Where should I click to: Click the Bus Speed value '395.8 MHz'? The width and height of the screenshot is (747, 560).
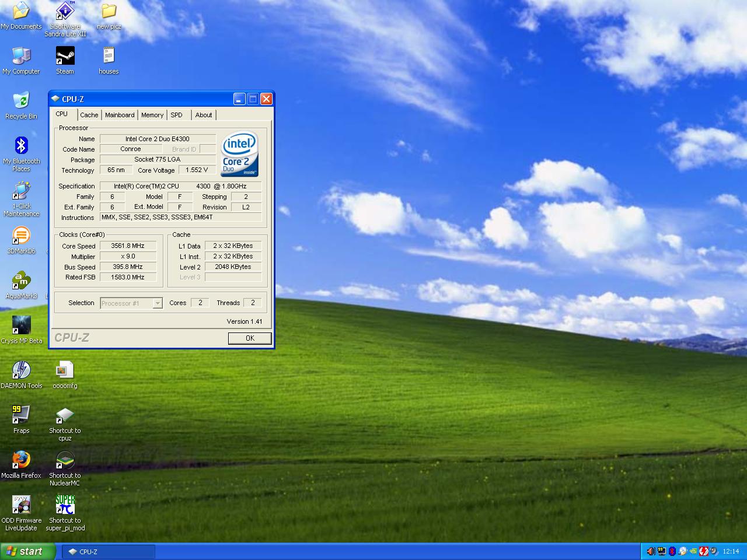(x=128, y=267)
